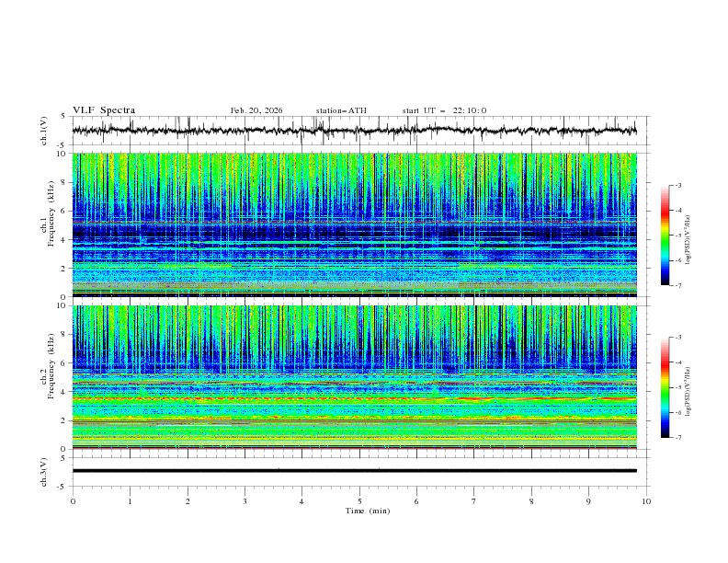This screenshot has width=728, height=563.
Task: Click the ch.1 color scale bar
Action: coord(665,235)
